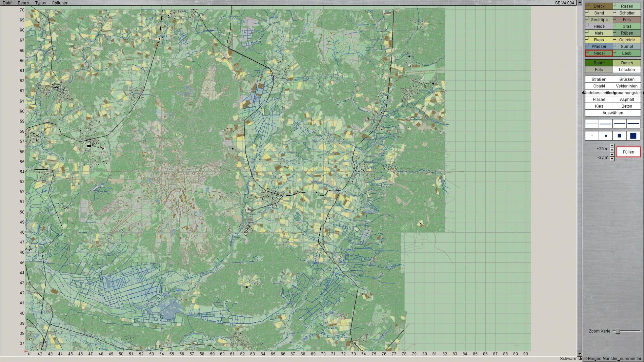Screen dimensions: 644x362
Task: Decrease the -22 m height value
Action: [x=612, y=159]
